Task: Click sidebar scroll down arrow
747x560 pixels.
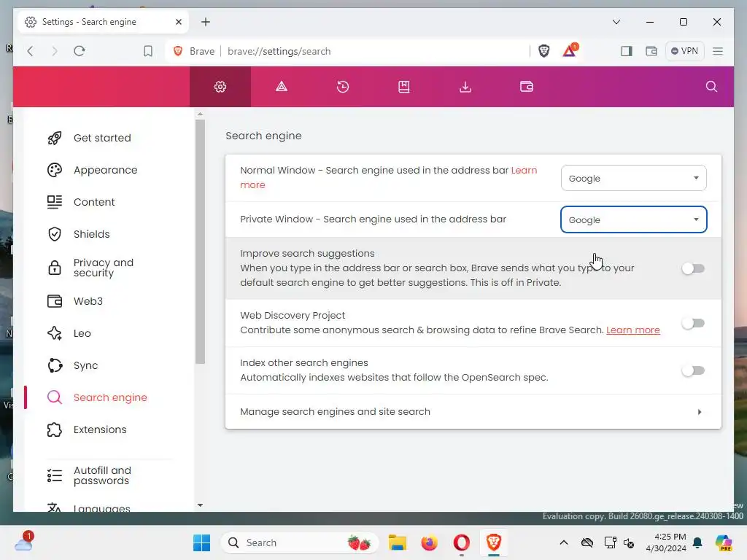Action: tap(200, 505)
